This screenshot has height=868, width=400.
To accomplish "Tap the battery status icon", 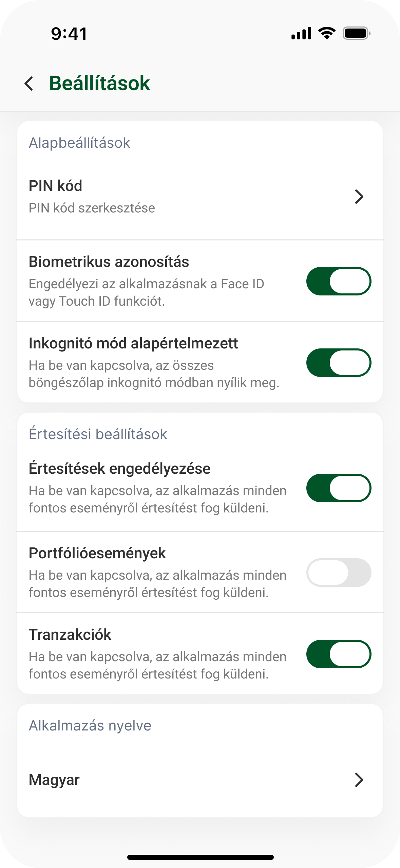I will point(356,33).
